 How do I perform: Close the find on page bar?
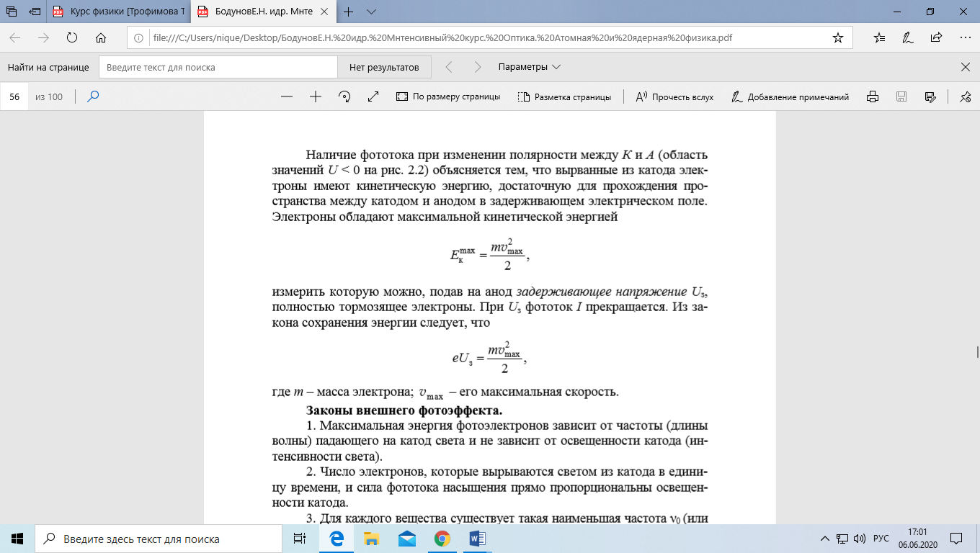965,67
